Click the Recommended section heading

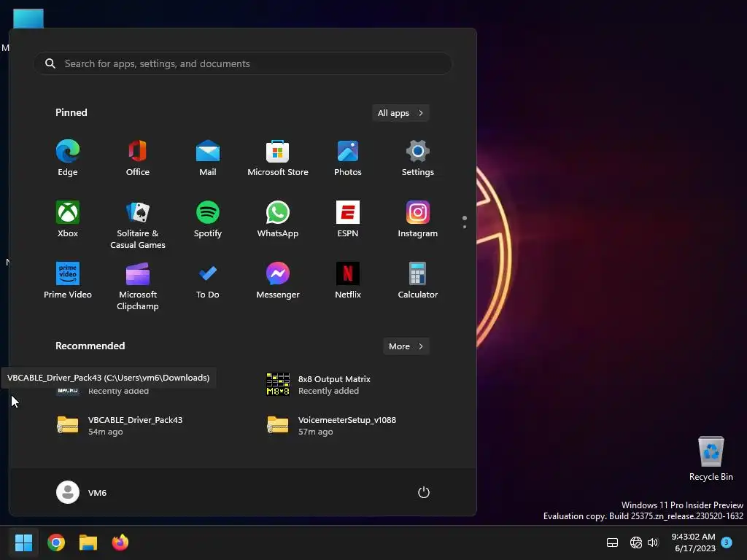[90, 346]
